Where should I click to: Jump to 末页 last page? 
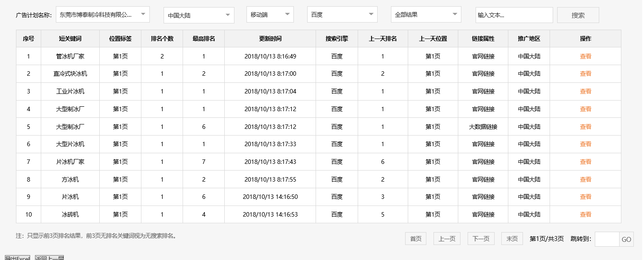tap(511, 238)
